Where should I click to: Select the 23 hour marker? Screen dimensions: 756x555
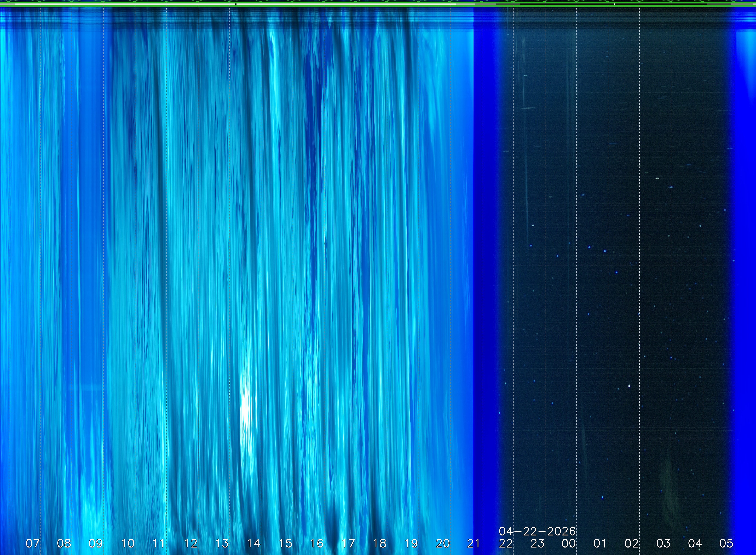point(537,543)
